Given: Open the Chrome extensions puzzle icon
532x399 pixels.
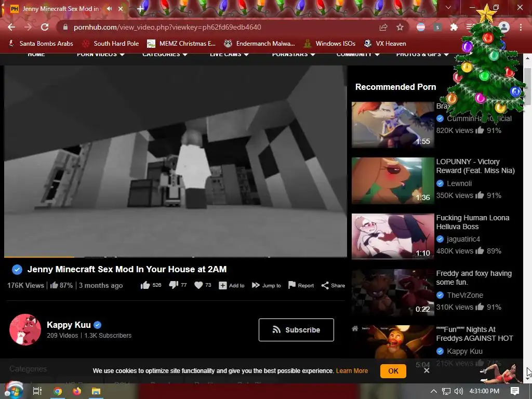Looking at the screenshot, I should click(454, 27).
